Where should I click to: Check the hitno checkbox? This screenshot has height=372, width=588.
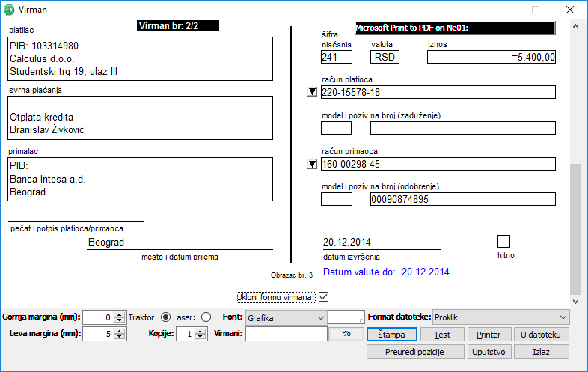pos(503,241)
